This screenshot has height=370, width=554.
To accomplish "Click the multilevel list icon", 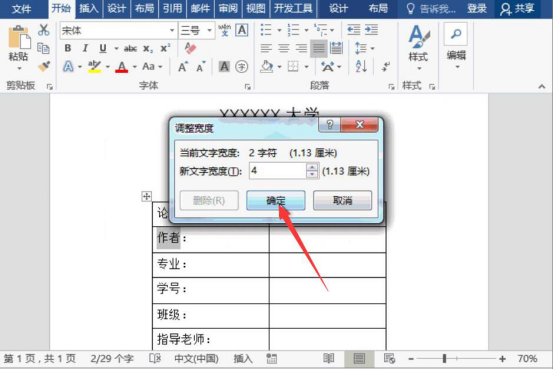I will [x=320, y=30].
